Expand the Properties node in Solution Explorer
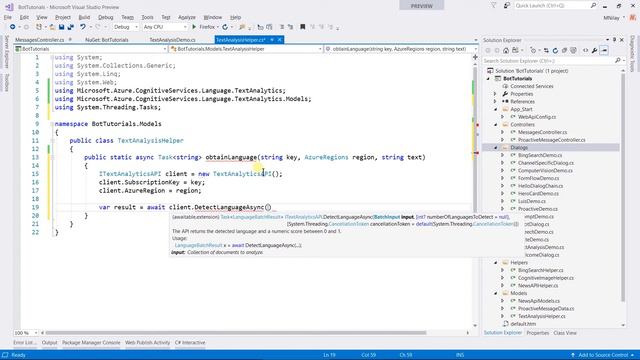Viewport: 640px width, 360px height. coord(496,94)
